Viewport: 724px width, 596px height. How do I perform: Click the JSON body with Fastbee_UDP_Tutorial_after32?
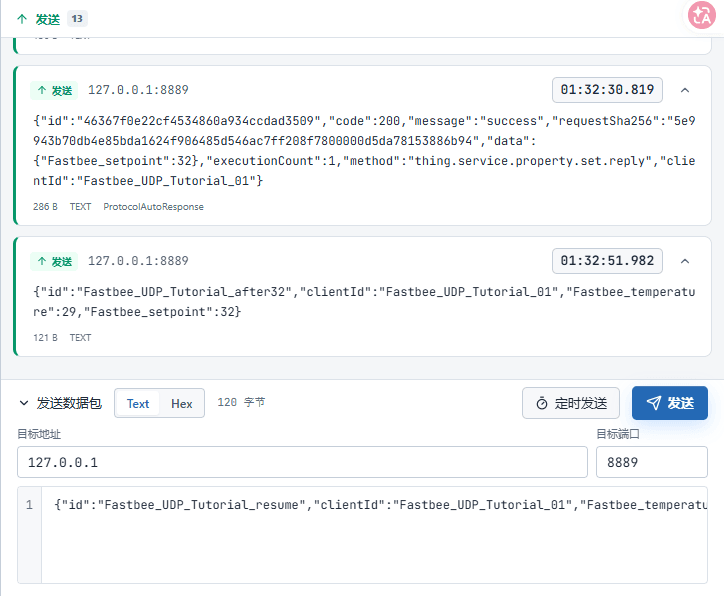click(x=364, y=302)
